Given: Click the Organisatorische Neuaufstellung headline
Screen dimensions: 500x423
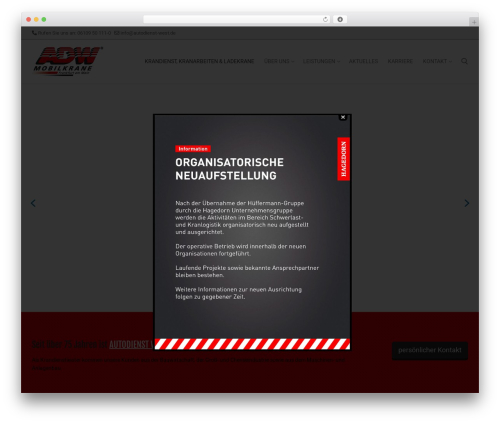Looking at the screenshot, I should tap(229, 169).
